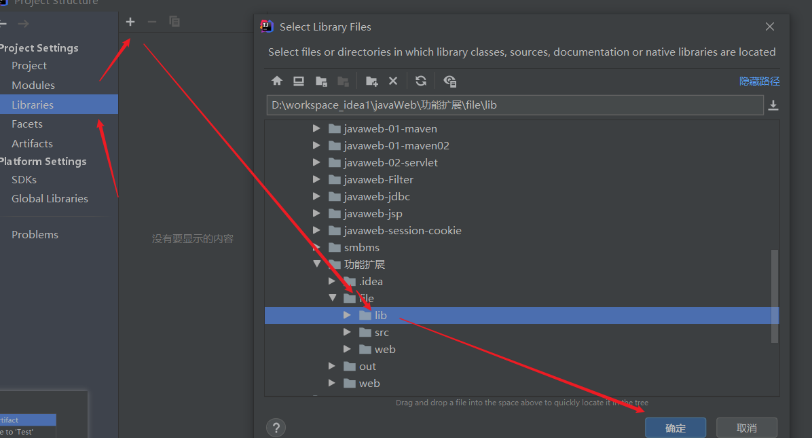Screen dimensions: 812x438
Task: Refresh the file tree
Action: pyautogui.click(x=420, y=81)
